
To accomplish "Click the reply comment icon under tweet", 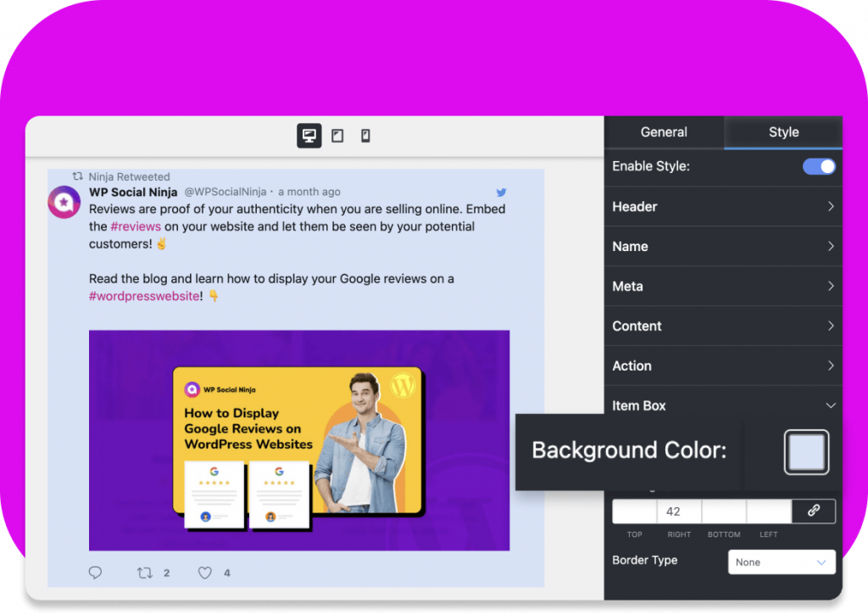I will point(95,573).
